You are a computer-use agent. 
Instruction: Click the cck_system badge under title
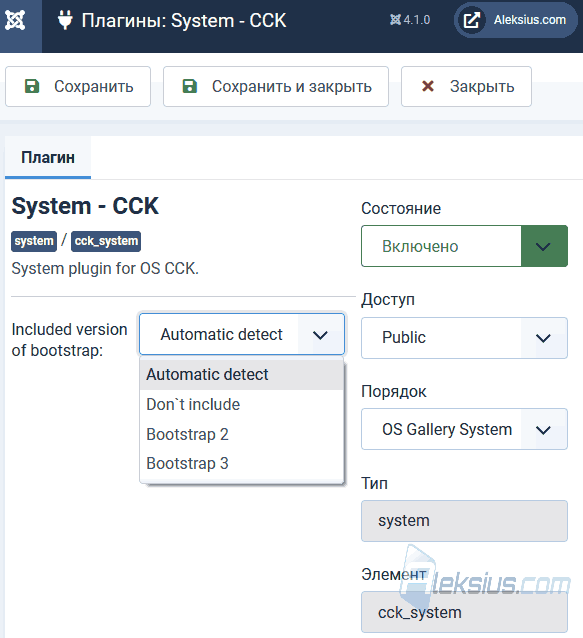click(106, 241)
